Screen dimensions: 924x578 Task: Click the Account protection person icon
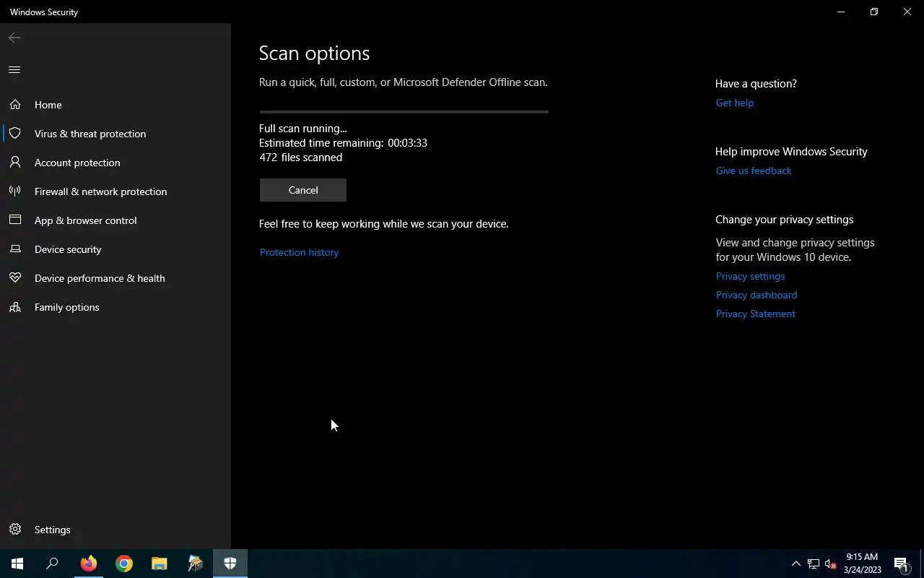click(x=15, y=163)
